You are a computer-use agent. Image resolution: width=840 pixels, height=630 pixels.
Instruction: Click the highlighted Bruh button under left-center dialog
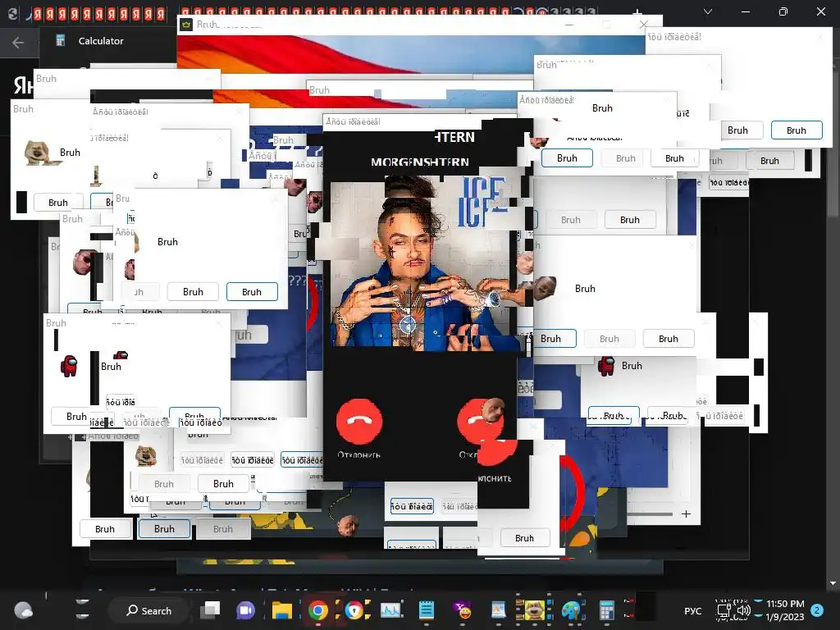pos(252,292)
